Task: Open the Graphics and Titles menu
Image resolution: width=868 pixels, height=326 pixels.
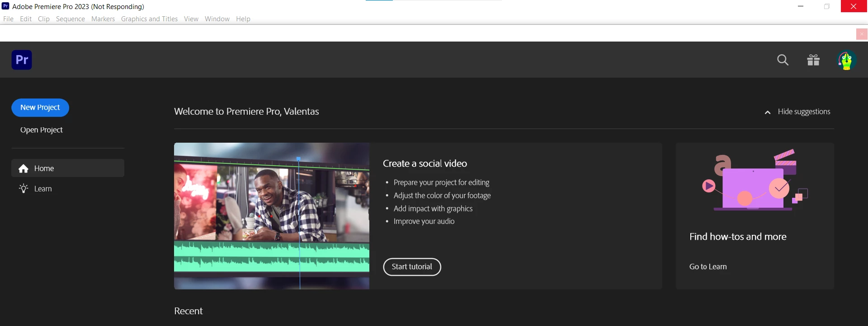Action: click(x=149, y=19)
